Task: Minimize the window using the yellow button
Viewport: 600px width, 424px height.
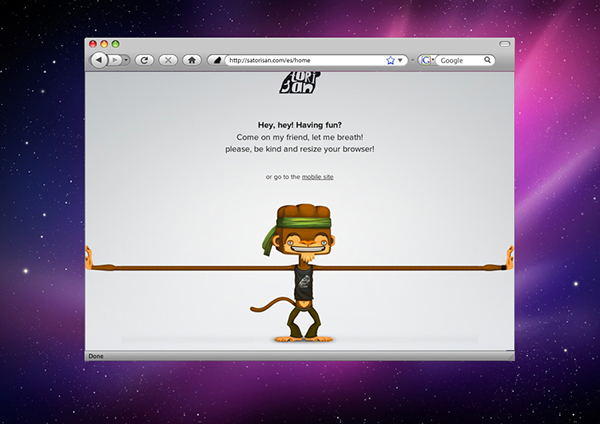Action: (104, 44)
